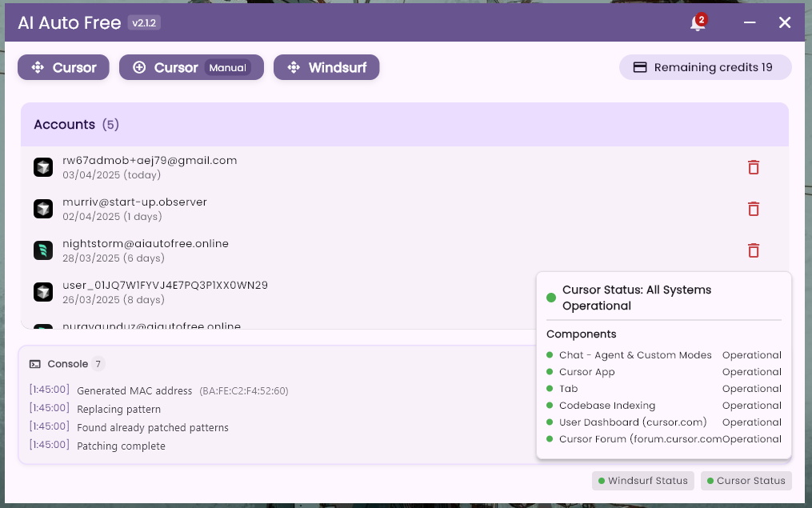Image resolution: width=812 pixels, height=508 pixels.
Task: Click Chat - Agent & Custom Modes component
Action: [664, 355]
